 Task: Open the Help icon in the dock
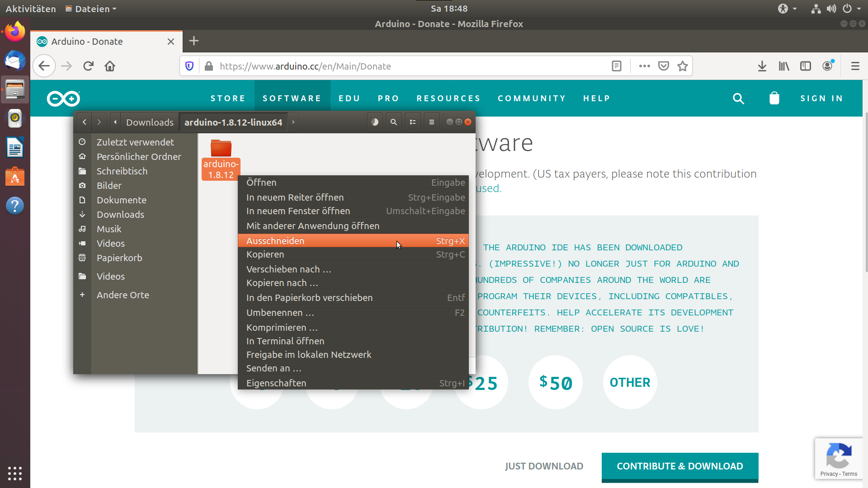[15, 206]
